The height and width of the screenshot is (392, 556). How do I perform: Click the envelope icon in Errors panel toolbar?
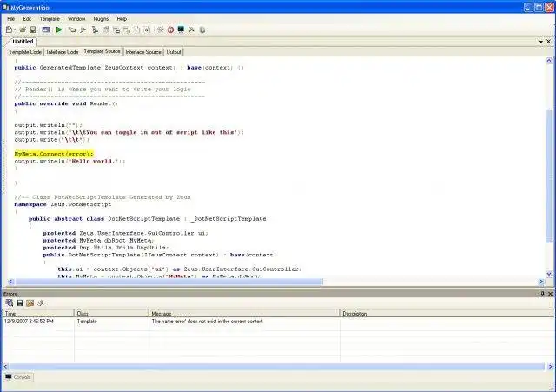pyautogui.click(x=30, y=302)
